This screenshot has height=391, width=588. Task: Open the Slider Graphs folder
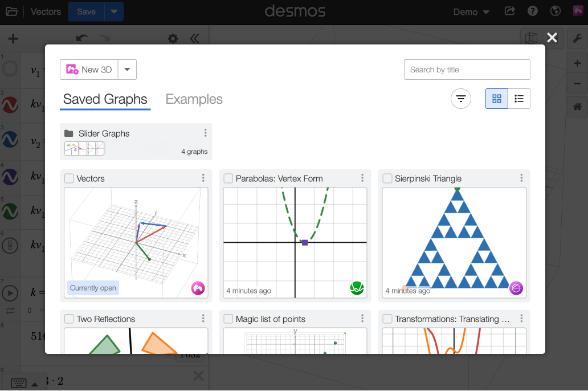[x=104, y=133]
